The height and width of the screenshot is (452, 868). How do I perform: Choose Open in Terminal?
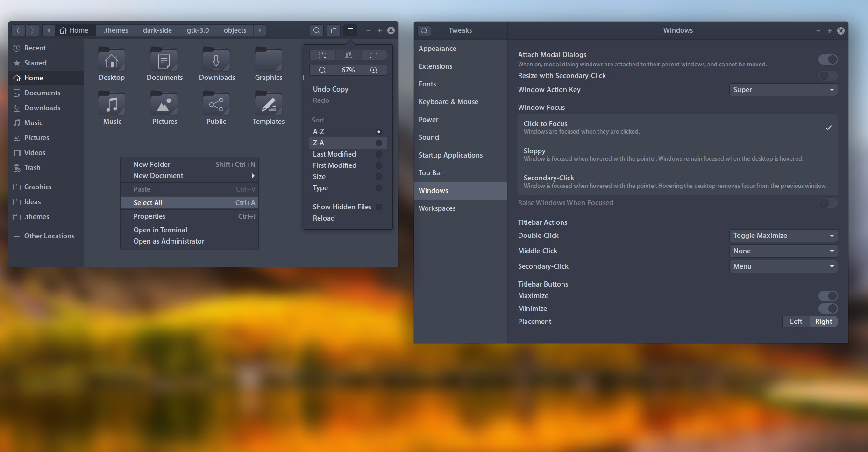point(189,230)
